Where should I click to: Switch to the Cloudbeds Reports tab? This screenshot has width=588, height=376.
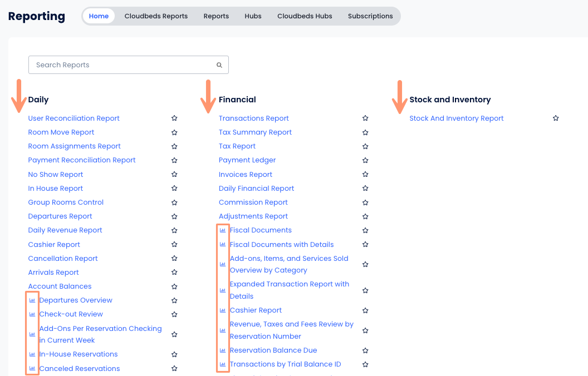pyautogui.click(x=156, y=16)
